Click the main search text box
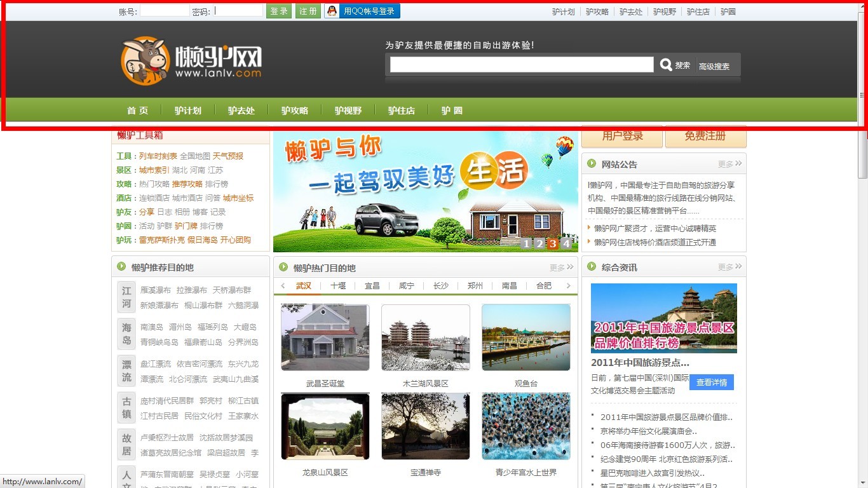The height and width of the screenshot is (488, 868). click(x=522, y=65)
